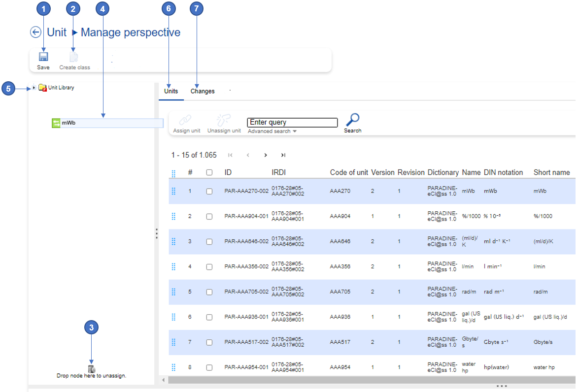
Task: Click the Assign unit link icon
Action: coord(186,120)
